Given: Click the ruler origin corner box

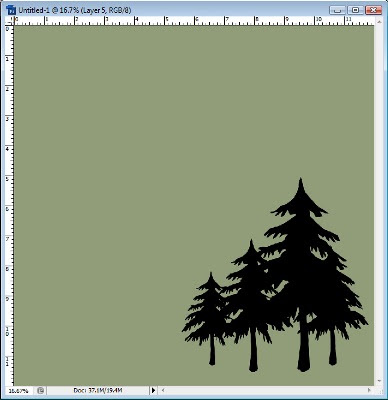Looking at the screenshot, I should (x=9, y=21).
